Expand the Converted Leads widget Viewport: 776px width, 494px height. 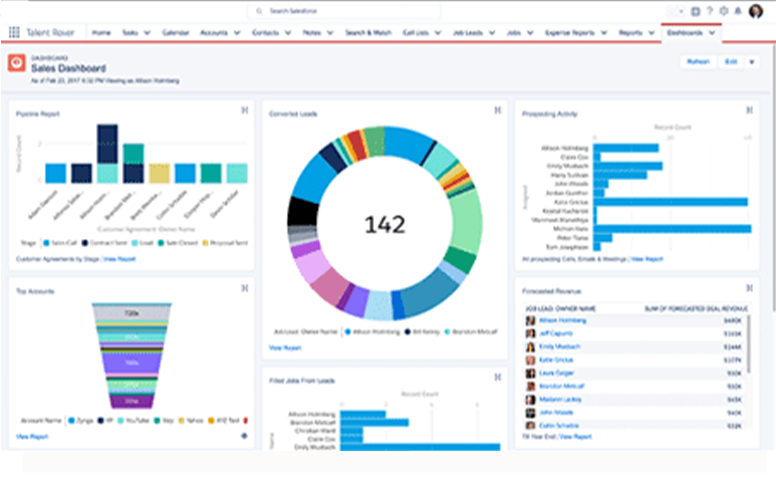(497, 110)
